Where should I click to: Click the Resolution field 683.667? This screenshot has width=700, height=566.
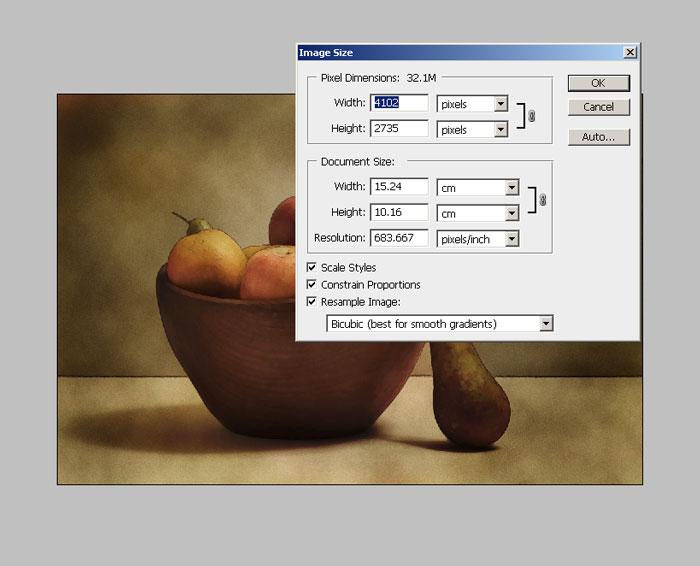[x=399, y=238]
